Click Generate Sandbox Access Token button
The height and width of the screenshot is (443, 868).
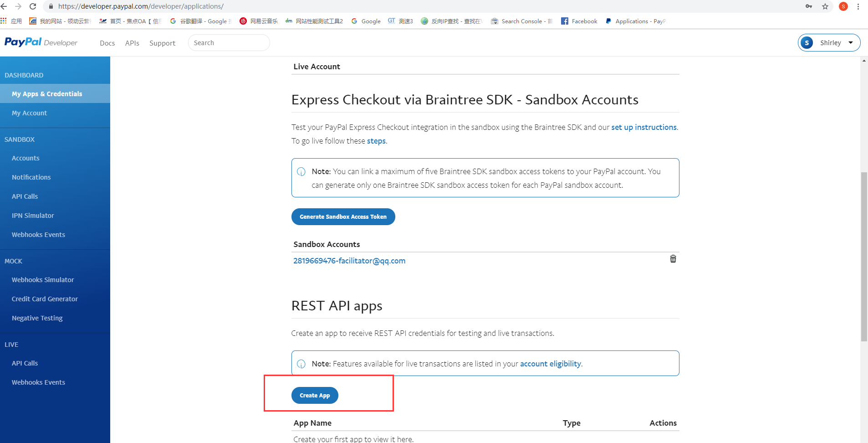pos(343,216)
